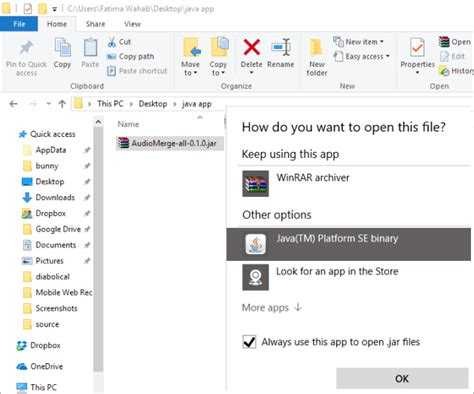Click the Rename icon in Organize group
The height and width of the screenshot is (394, 474).
tap(281, 47)
